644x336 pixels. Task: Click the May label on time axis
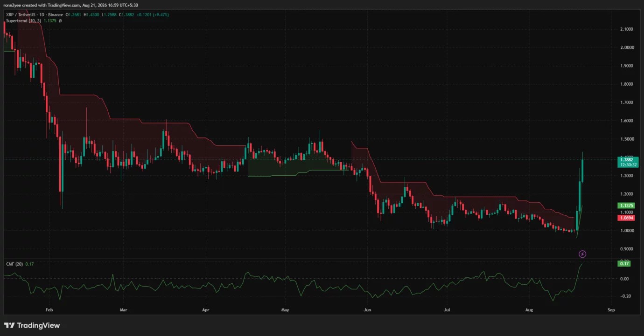286,309
